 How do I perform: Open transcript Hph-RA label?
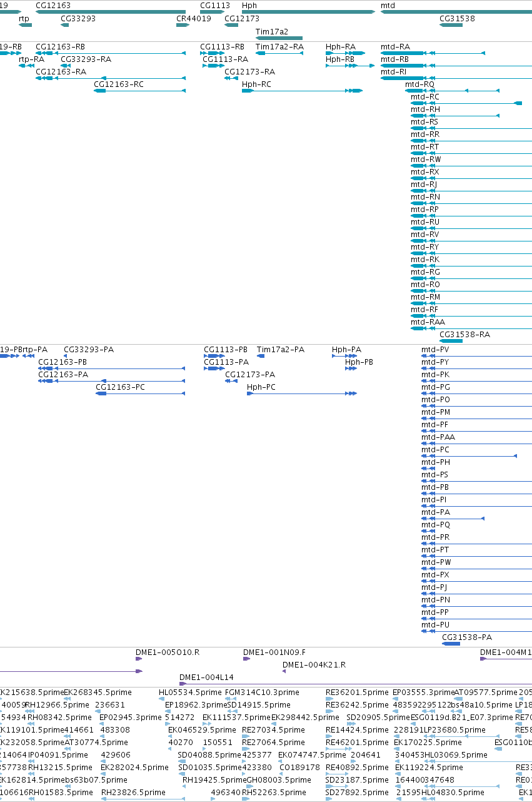tap(341, 46)
